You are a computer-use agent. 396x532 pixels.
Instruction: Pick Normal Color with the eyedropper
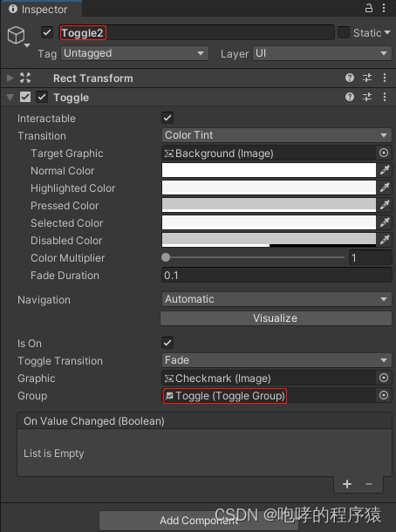384,170
